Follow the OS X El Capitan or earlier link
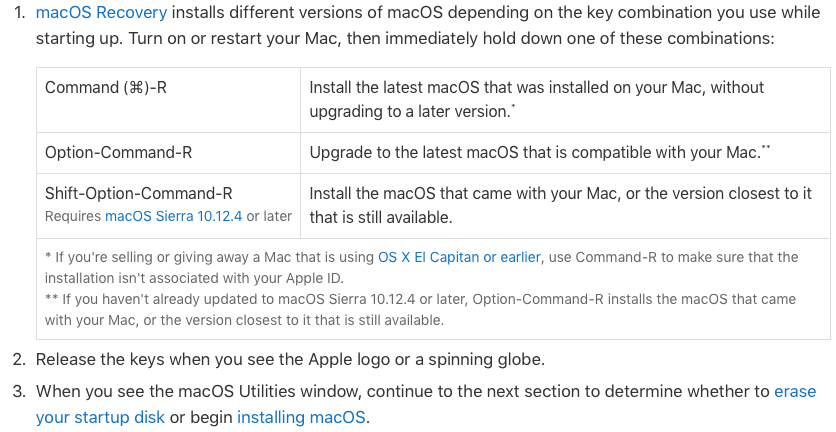This screenshot has height=432, width=836. (x=459, y=257)
